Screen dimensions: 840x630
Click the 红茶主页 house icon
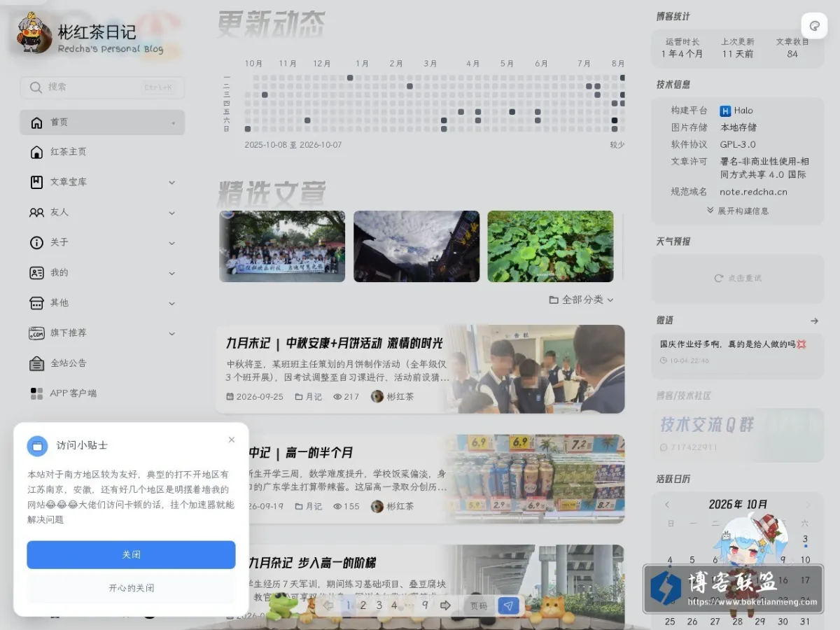[x=36, y=152]
